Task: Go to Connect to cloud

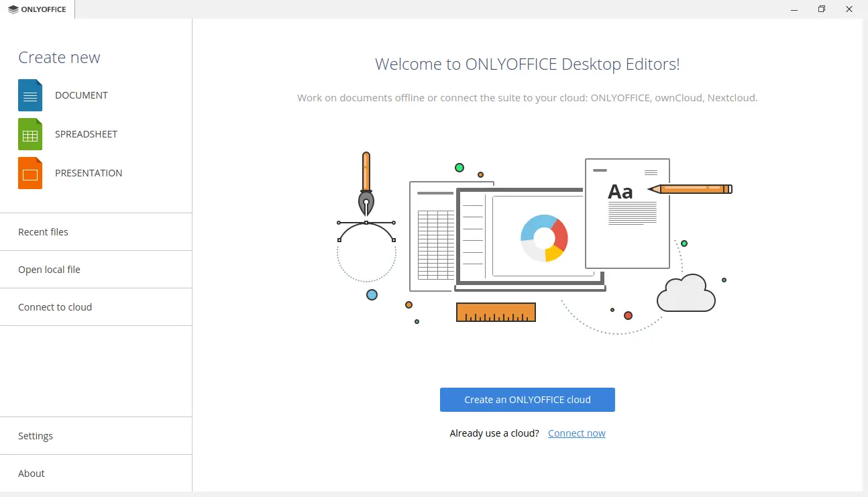Action: coord(96,307)
